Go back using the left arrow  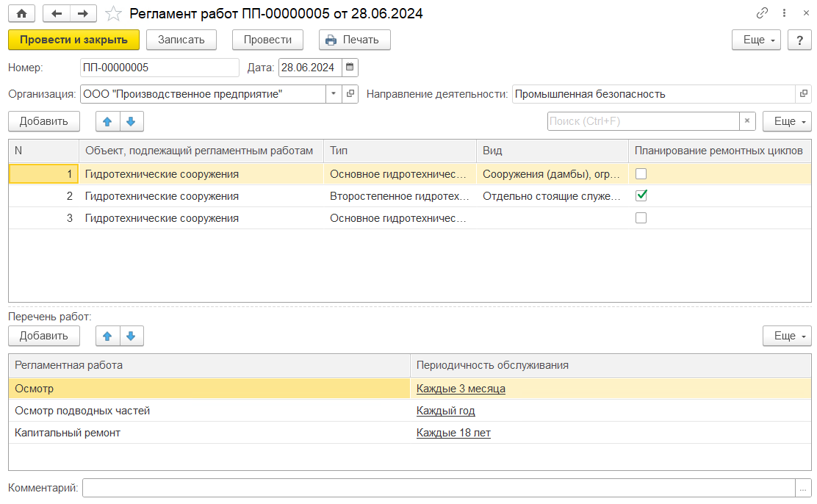[x=57, y=14]
